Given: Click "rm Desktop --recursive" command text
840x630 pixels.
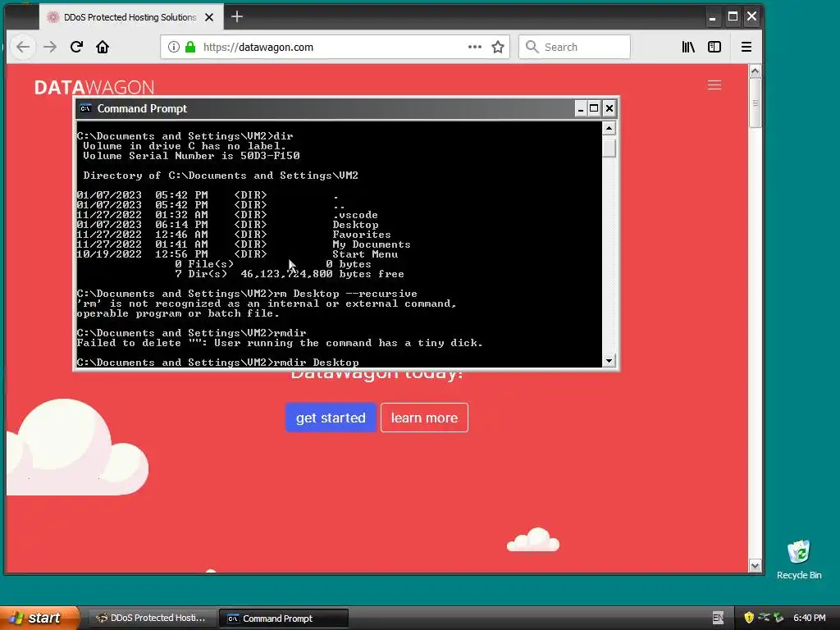Looking at the screenshot, I should [x=345, y=294].
